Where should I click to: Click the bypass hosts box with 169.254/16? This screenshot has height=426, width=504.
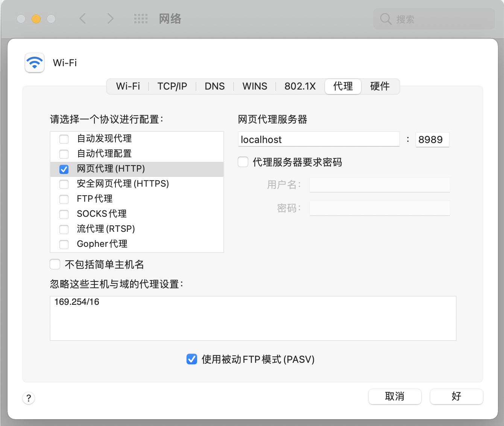[x=253, y=318]
